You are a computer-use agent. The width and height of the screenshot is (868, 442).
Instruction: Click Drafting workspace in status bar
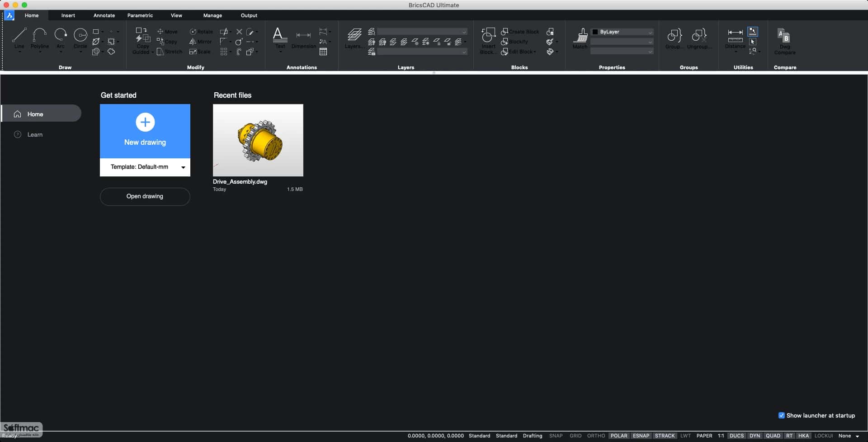point(533,436)
